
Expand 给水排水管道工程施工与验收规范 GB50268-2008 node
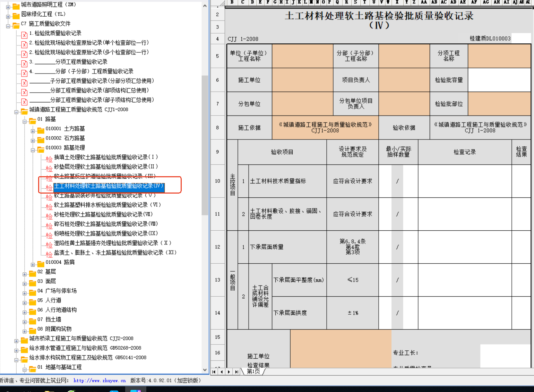point(16,350)
